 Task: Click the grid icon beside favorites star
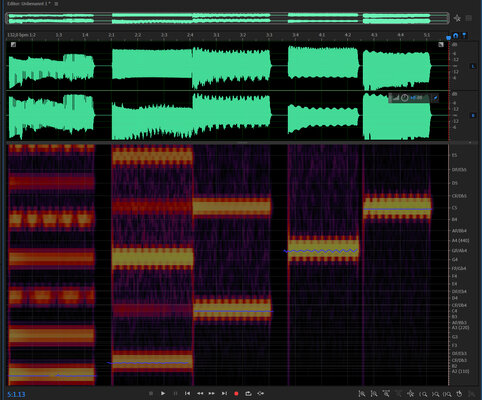pyautogui.click(x=469, y=18)
